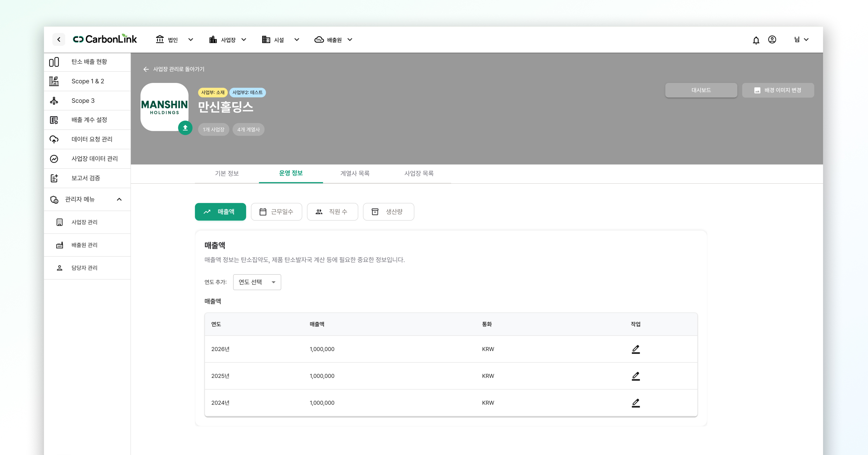The image size is (868, 455).
Task: Open the 연도 선택 year dropdown
Action: [x=257, y=282]
